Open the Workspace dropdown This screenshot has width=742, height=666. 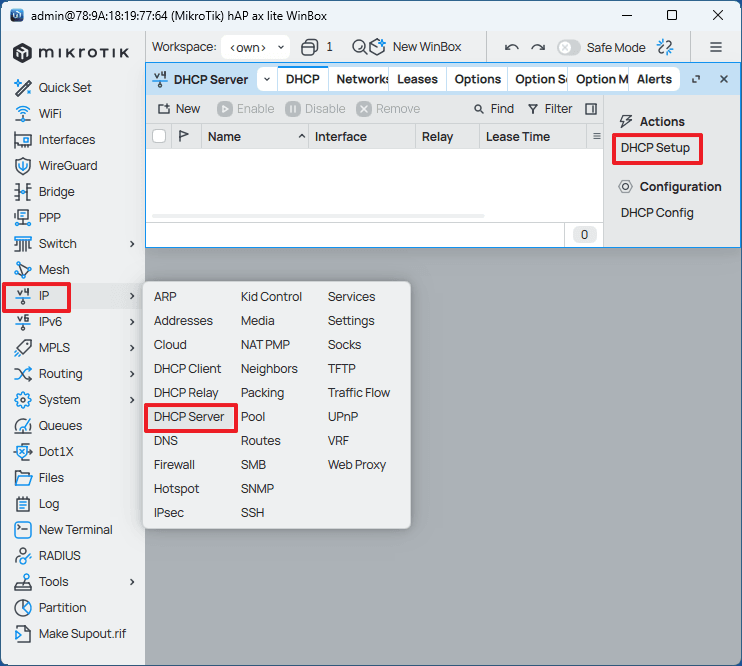pos(254,47)
